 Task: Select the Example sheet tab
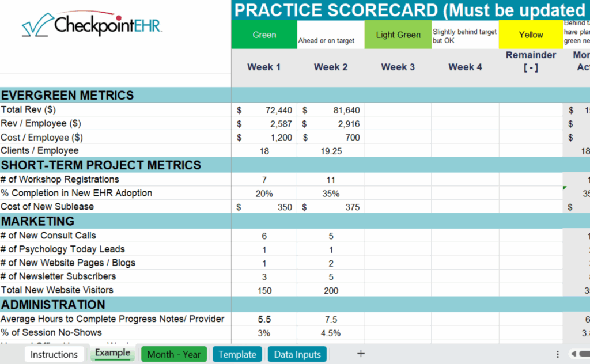pyautogui.click(x=112, y=353)
